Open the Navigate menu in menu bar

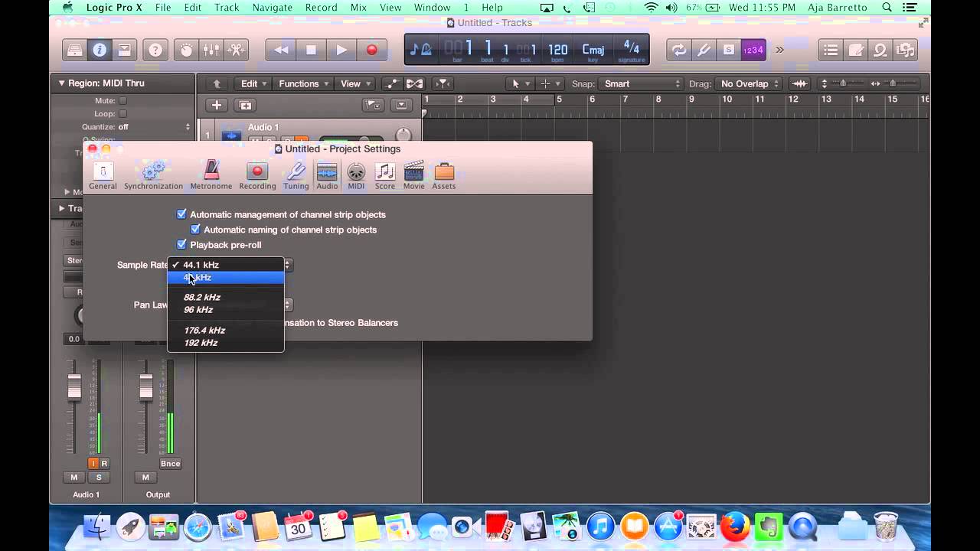[x=272, y=8]
